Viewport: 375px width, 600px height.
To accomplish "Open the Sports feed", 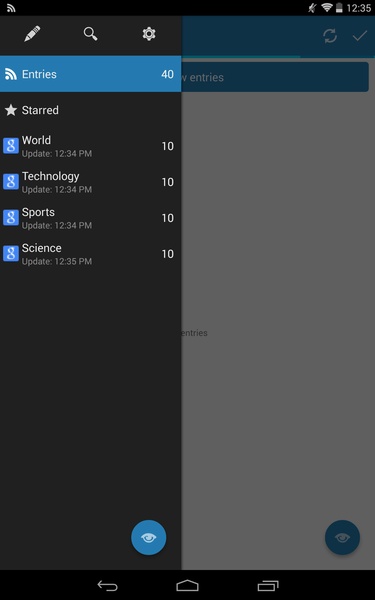I will (x=90, y=218).
